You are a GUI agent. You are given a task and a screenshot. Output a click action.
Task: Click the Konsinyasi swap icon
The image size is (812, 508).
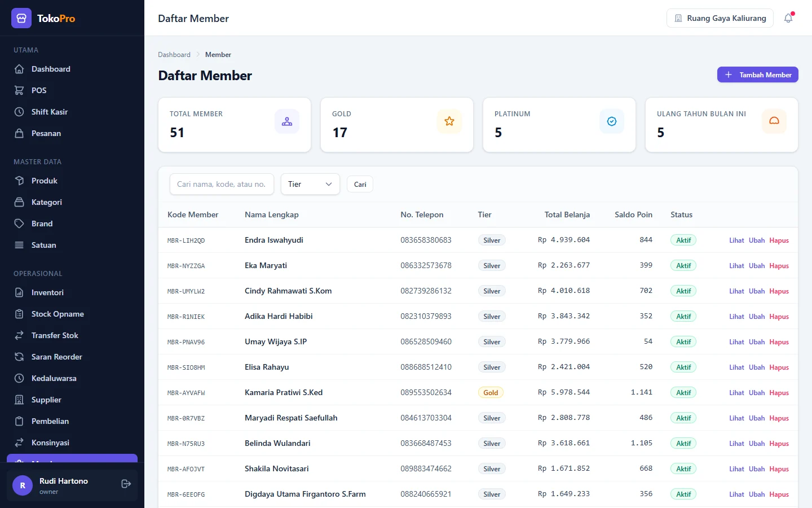(x=19, y=443)
